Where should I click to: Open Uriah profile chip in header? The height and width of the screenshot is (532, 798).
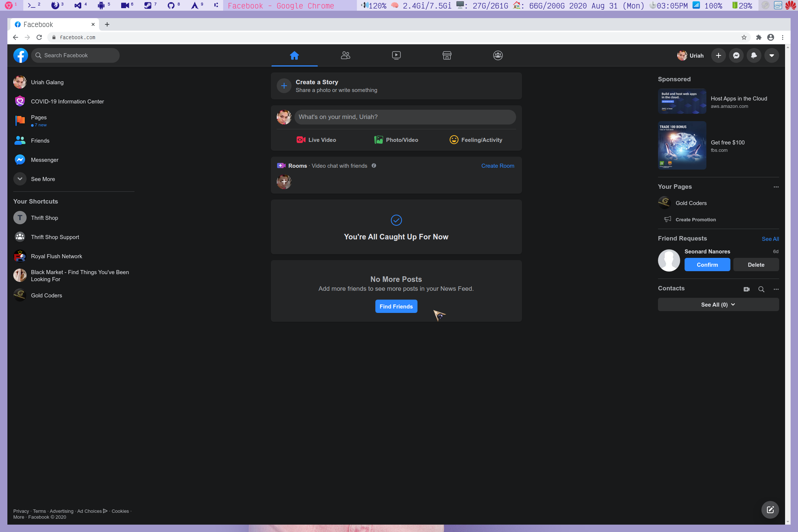(690, 55)
